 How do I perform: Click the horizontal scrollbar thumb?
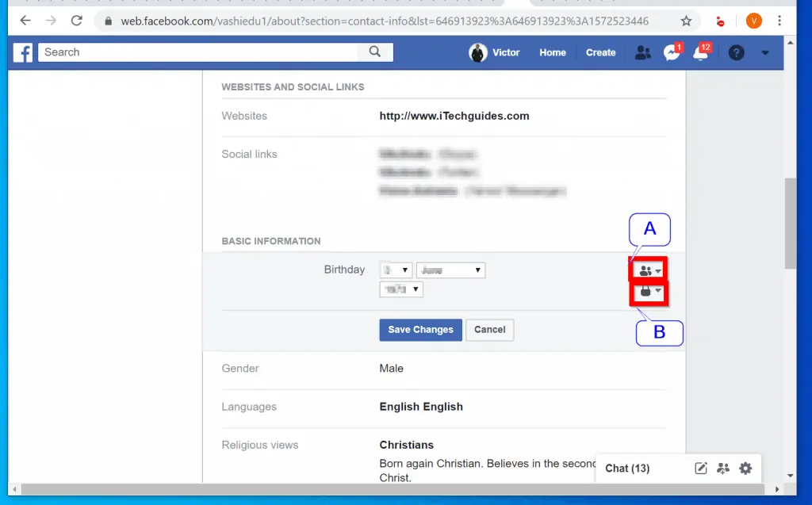393,489
